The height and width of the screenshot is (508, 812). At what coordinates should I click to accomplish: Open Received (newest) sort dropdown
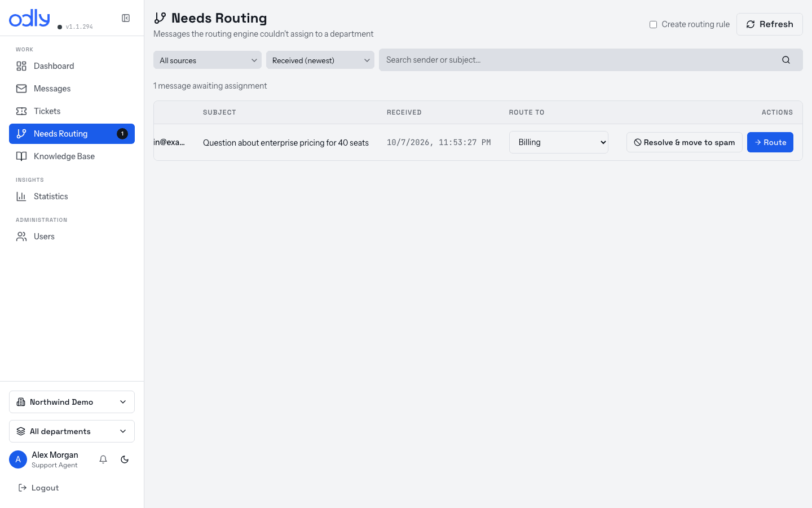tap(320, 60)
